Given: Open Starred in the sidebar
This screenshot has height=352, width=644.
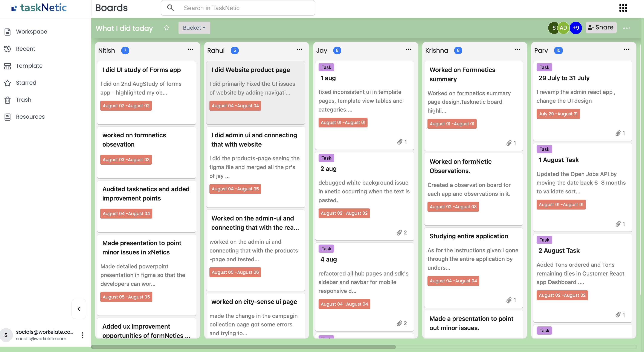Looking at the screenshot, I should click(x=26, y=83).
